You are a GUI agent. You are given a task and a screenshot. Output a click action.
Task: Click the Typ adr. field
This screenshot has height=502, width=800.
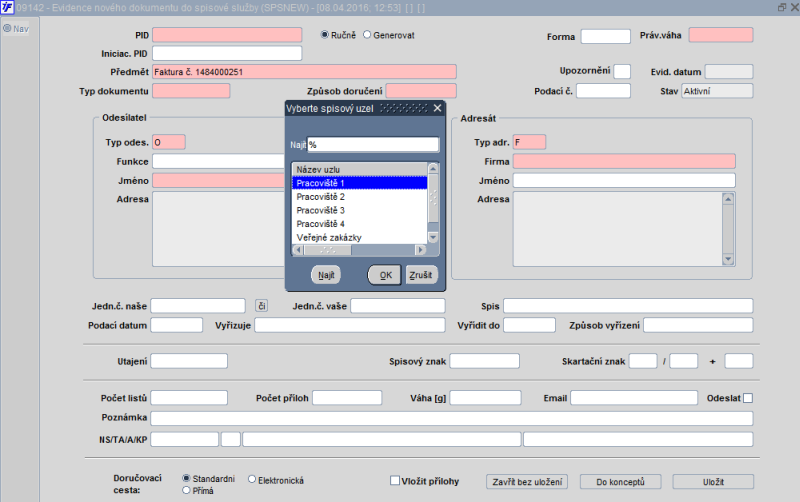529,142
